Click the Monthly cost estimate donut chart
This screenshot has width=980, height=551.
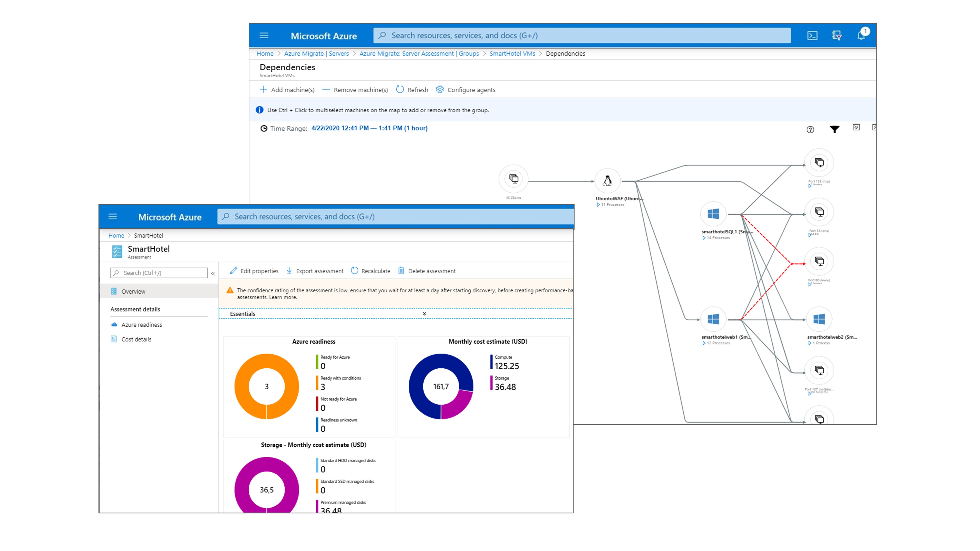(441, 386)
